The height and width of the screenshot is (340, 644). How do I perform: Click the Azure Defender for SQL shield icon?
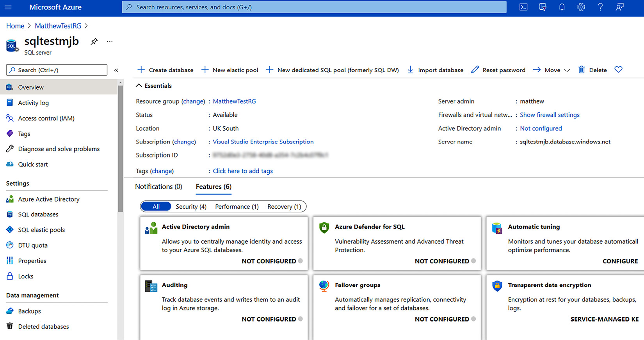[324, 227]
